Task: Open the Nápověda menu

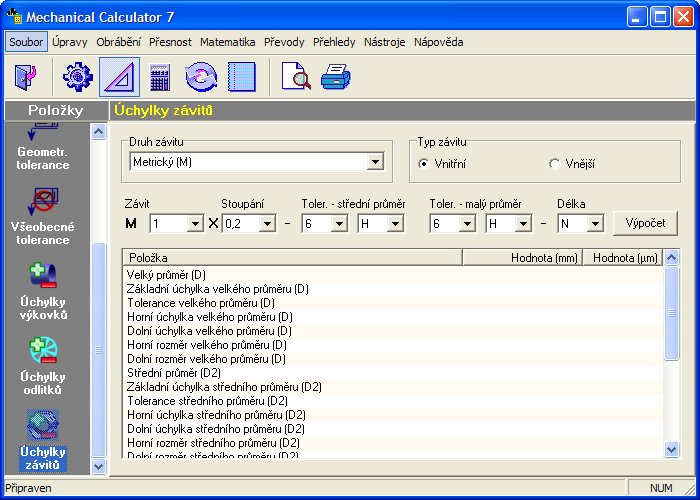Action: point(438,42)
